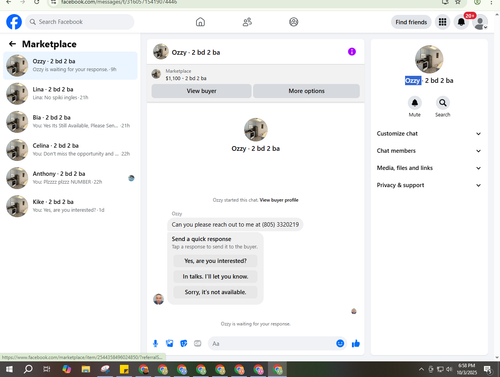This screenshot has width=500, height=377.
Task: Click Ozzy's phone number message bubble
Action: (x=235, y=225)
